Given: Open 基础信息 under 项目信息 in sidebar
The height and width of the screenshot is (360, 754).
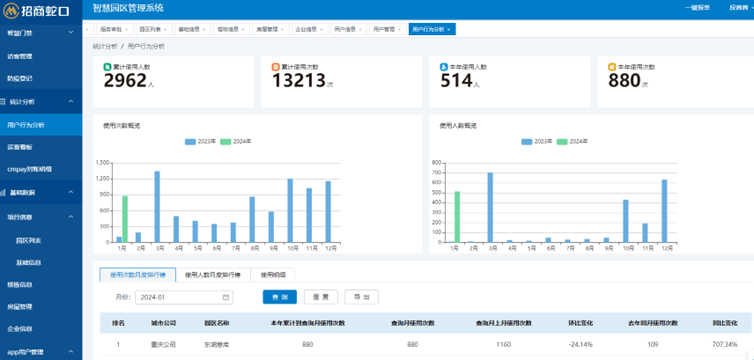Looking at the screenshot, I should (41, 262).
